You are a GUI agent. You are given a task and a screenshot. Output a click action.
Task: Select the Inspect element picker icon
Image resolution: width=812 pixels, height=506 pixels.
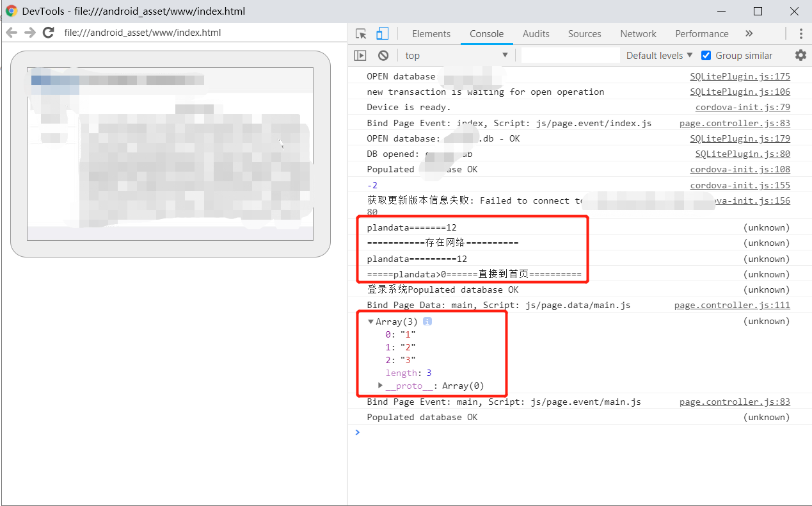360,33
